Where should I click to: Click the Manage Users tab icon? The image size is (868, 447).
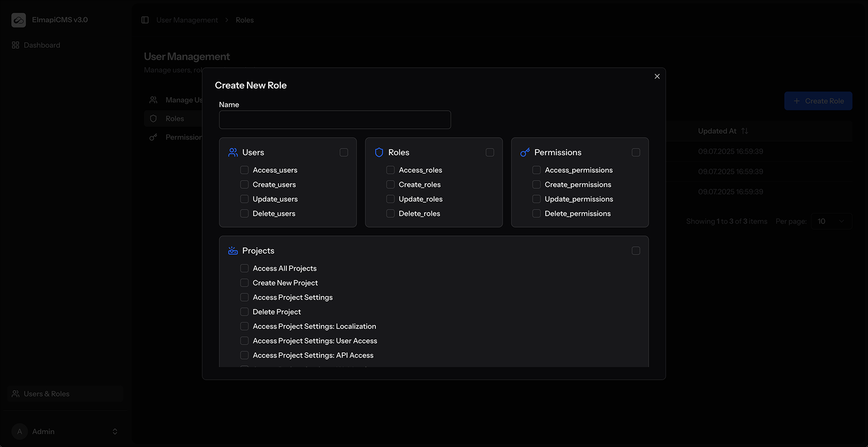click(153, 100)
